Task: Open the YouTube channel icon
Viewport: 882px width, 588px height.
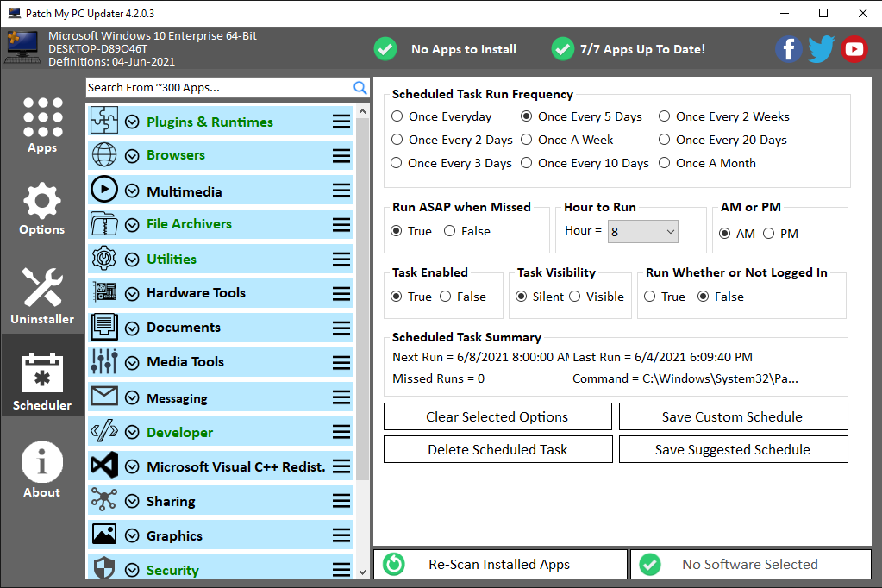Action: 854,49
